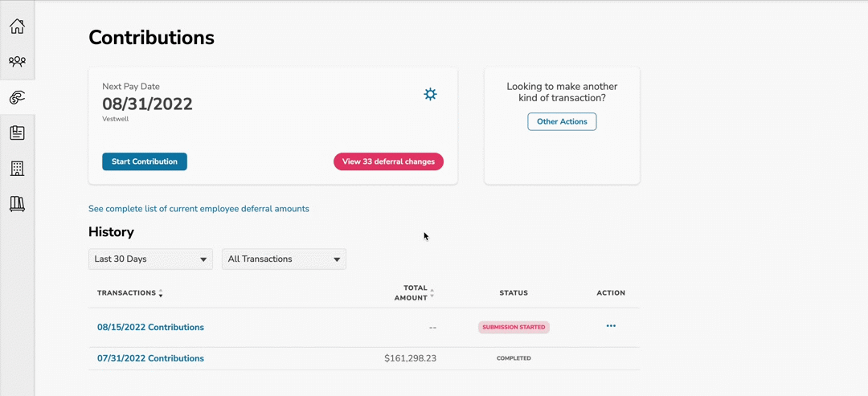Open the books sidebar icon
This screenshot has width=868, height=396.
pos(17,204)
